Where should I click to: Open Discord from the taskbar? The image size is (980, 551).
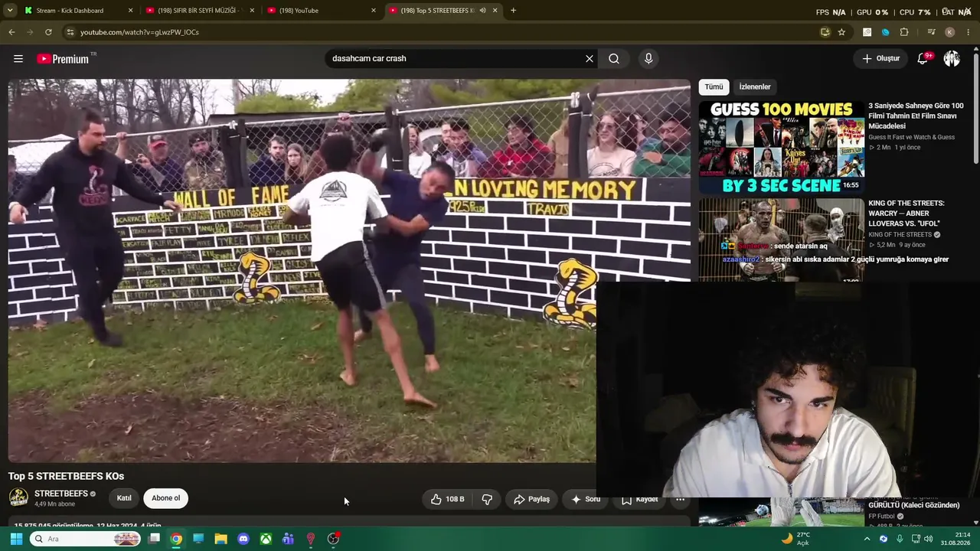(x=243, y=539)
